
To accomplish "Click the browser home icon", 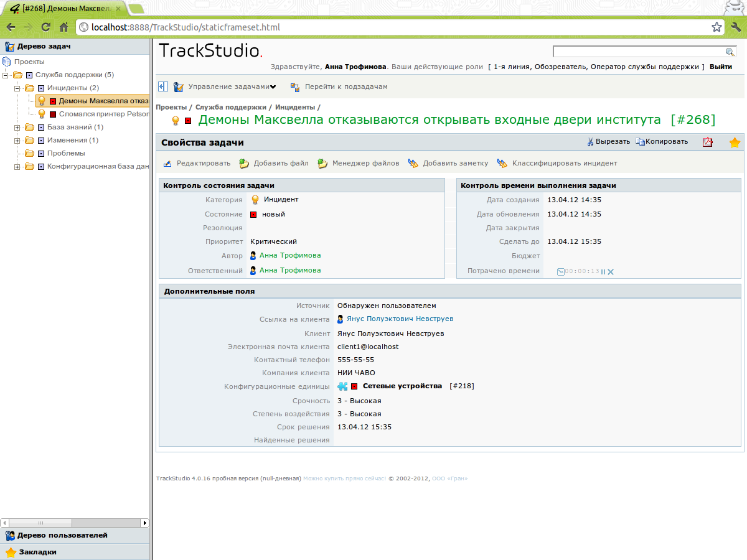I will tap(63, 27).
